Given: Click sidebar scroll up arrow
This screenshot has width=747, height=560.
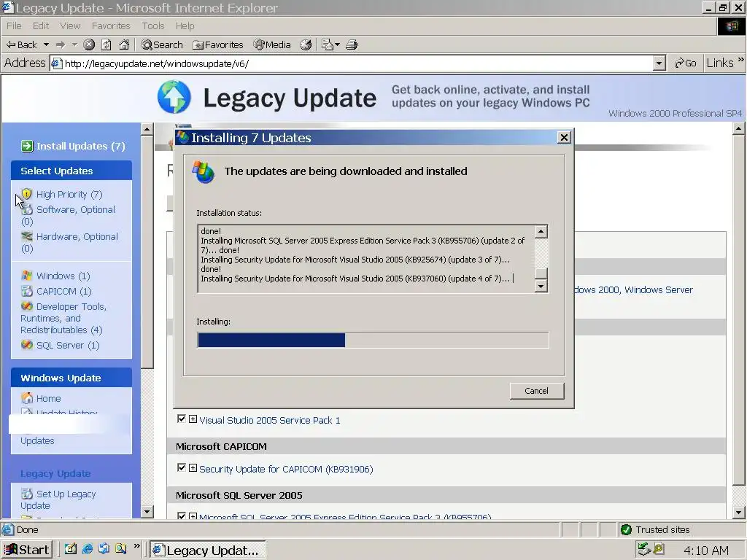Looking at the screenshot, I should coord(147,129).
